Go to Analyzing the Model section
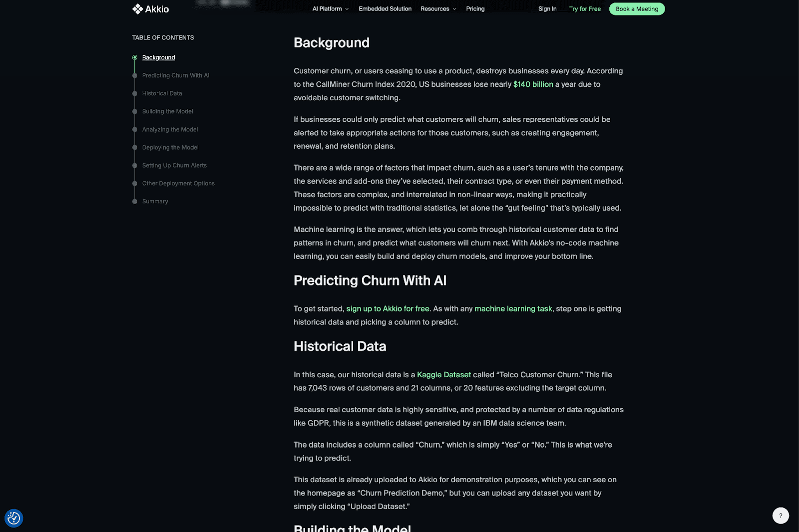 point(170,129)
